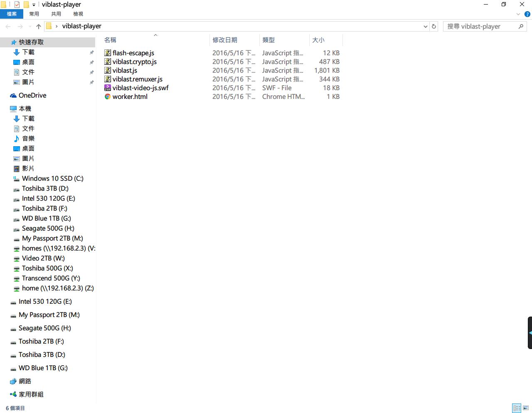Toggle the pin beside 文件 in 快速存取

coord(91,72)
